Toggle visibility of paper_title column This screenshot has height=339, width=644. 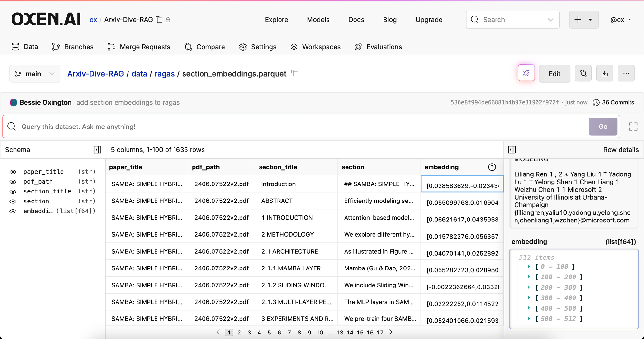click(x=13, y=172)
